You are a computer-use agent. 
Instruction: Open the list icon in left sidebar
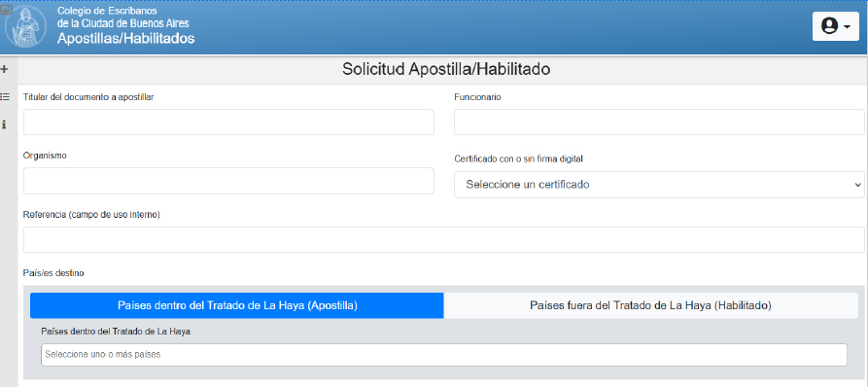5,96
